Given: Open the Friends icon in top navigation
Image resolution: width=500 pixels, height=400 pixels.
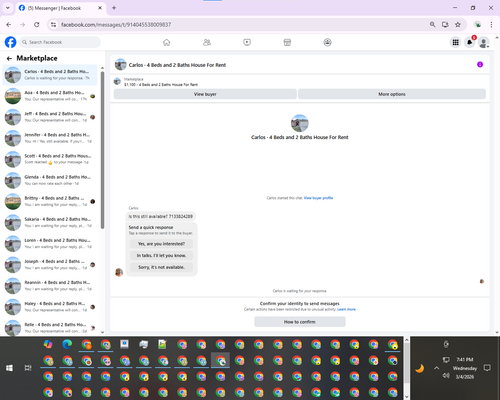Looking at the screenshot, I should click(207, 42).
